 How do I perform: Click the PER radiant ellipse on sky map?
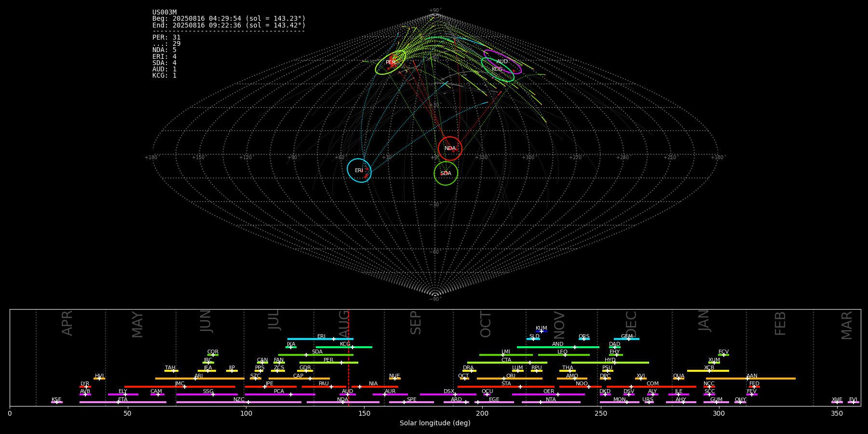(x=391, y=62)
